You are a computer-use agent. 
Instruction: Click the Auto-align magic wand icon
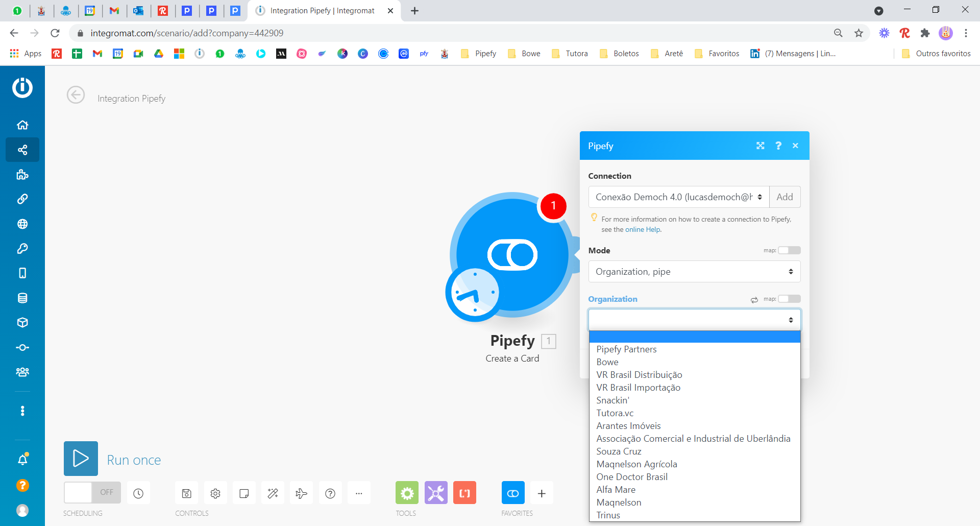(x=273, y=493)
